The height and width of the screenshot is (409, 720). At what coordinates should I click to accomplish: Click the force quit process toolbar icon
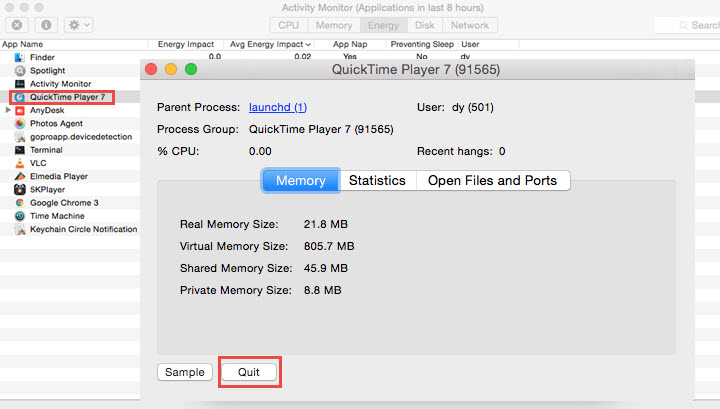pos(17,24)
